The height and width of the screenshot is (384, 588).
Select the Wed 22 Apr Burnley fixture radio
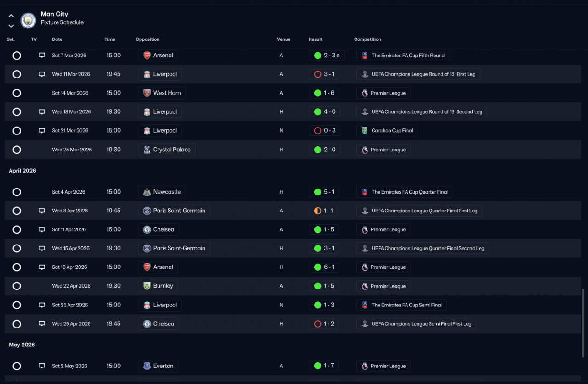pyautogui.click(x=17, y=286)
